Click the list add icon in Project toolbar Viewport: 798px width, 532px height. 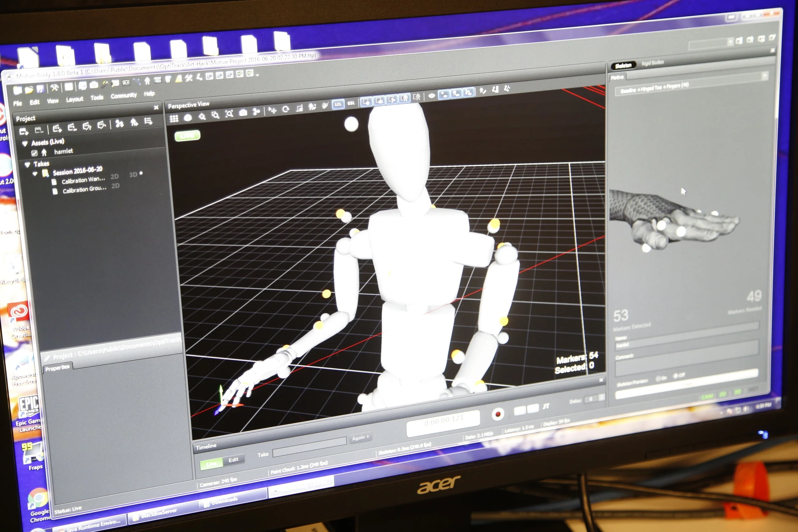[x=148, y=121]
